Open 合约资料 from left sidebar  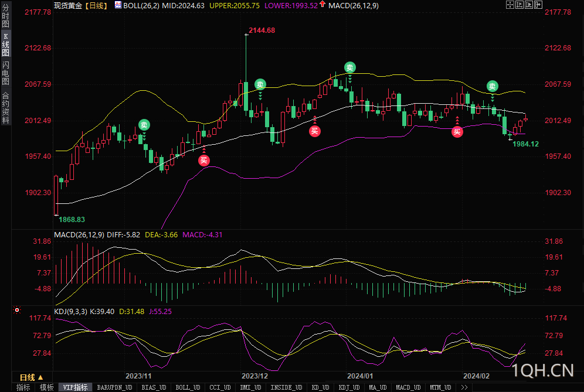5,107
